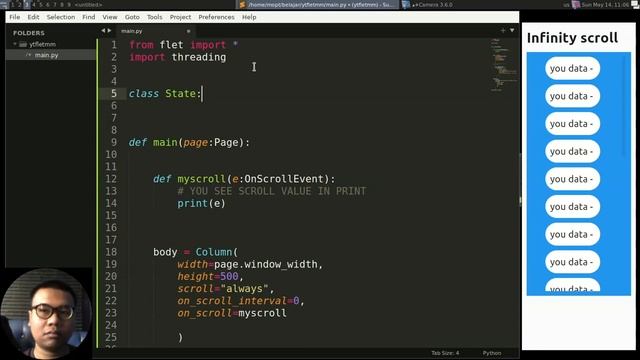640x360 pixels.
Task: Click the Sublime Text icon in taskbar
Action: [x=242, y=5]
